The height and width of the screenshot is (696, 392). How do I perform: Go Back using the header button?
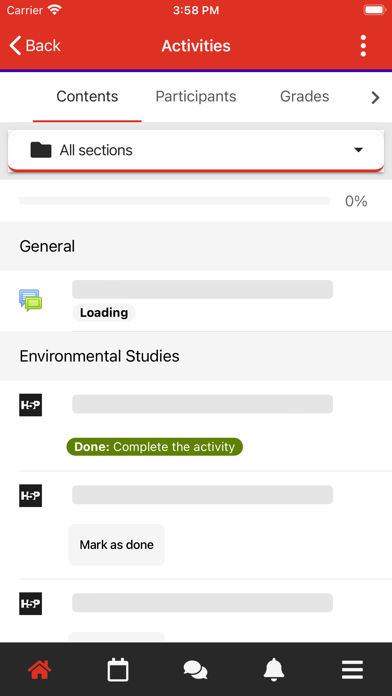(35, 46)
